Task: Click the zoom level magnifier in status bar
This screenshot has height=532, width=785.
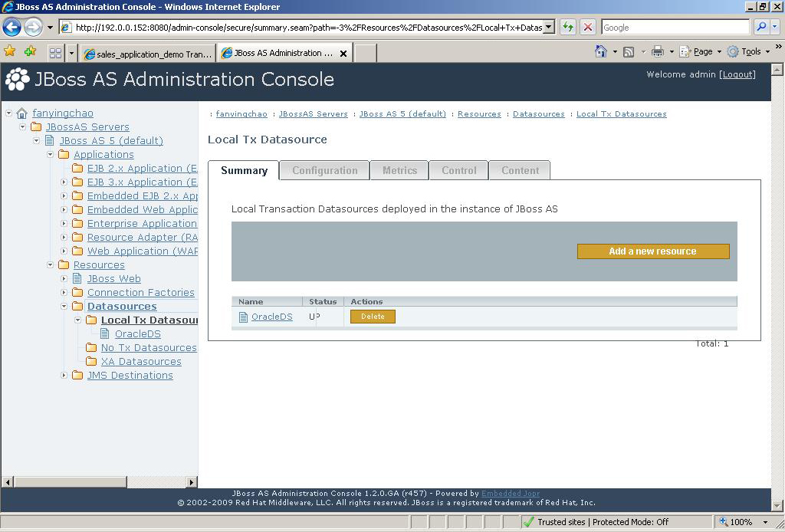Action: [x=724, y=521]
